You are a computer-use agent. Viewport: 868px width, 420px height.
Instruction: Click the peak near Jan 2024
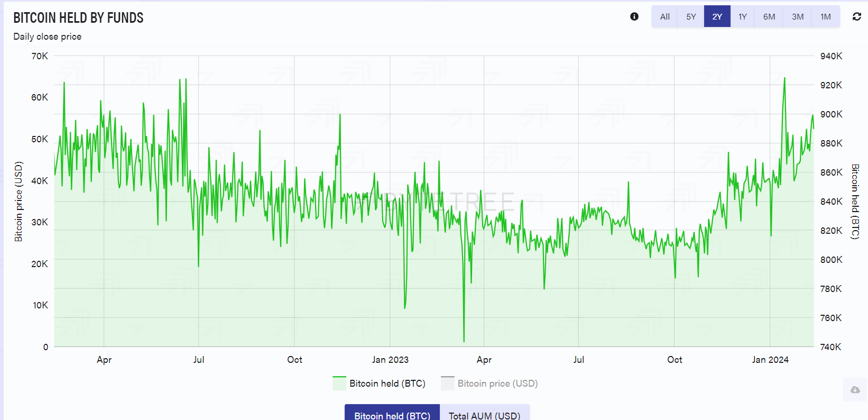click(x=784, y=78)
